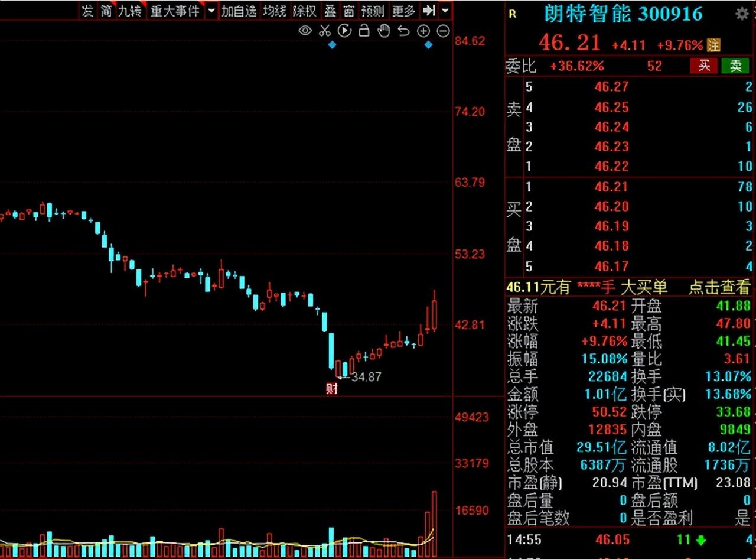Image resolution: width=756 pixels, height=559 pixels.
Task: Click 点击查看 link
Action: click(719, 287)
